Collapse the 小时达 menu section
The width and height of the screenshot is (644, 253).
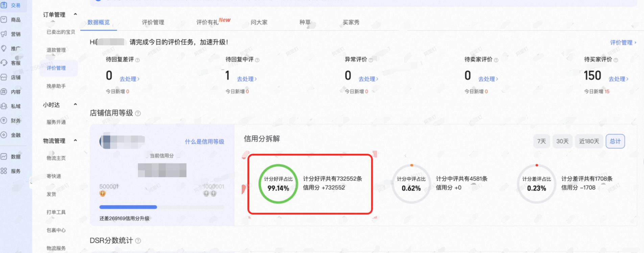click(x=75, y=104)
